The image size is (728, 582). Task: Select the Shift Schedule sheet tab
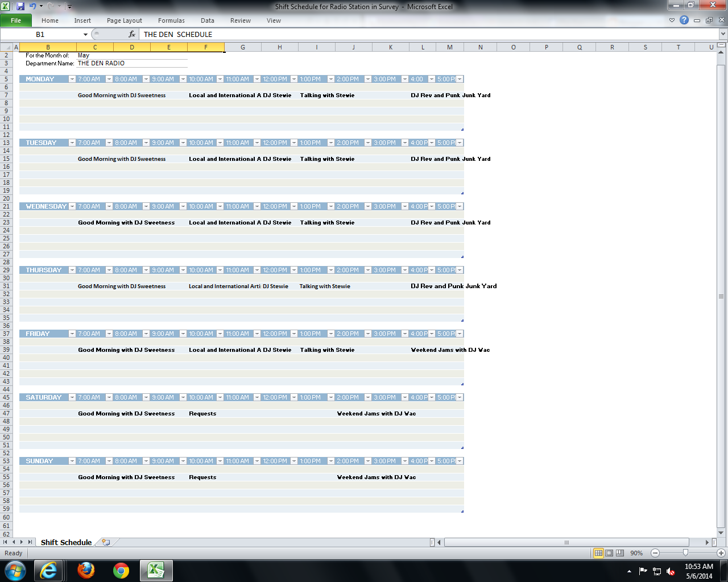pyautogui.click(x=66, y=542)
